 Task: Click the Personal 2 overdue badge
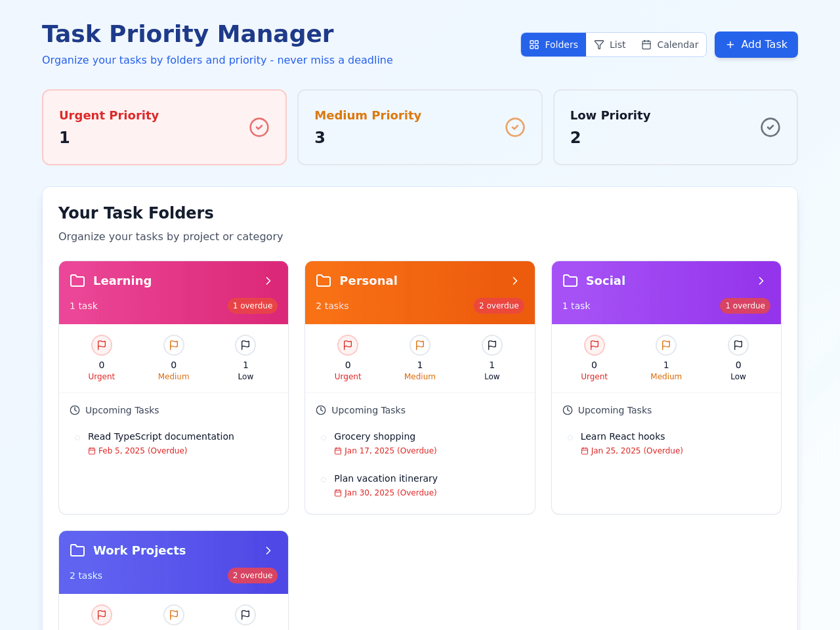pyautogui.click(x=499, y=306)
